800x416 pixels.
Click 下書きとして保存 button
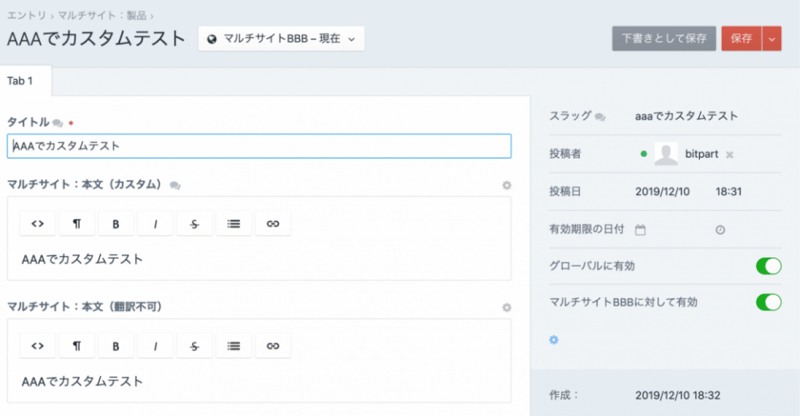point(664,38)
